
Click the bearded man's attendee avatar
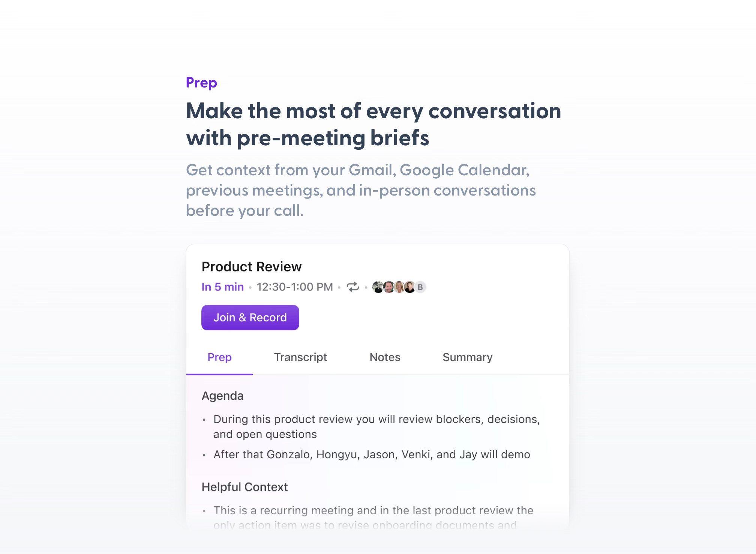tap(388, 287)
